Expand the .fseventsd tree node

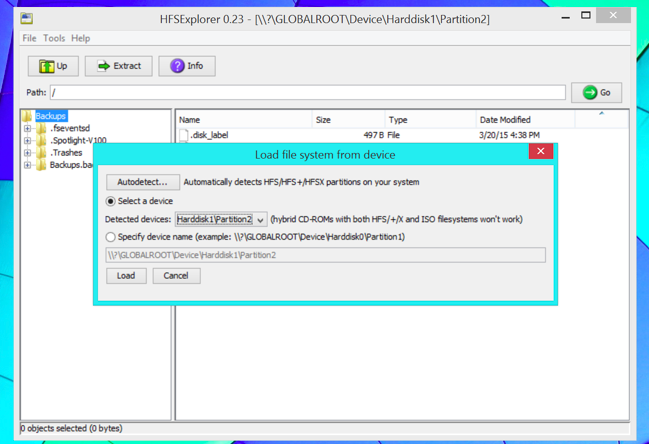click(27, 128)
